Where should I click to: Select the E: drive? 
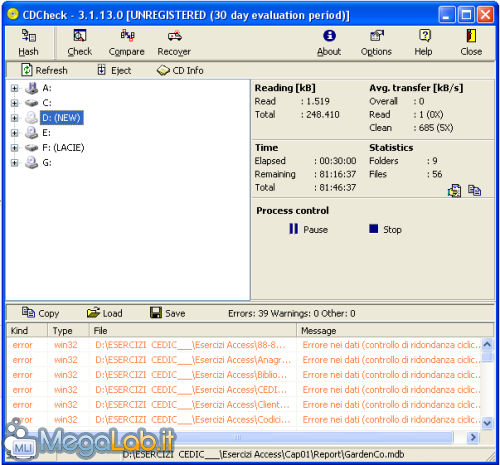point(47,133)
